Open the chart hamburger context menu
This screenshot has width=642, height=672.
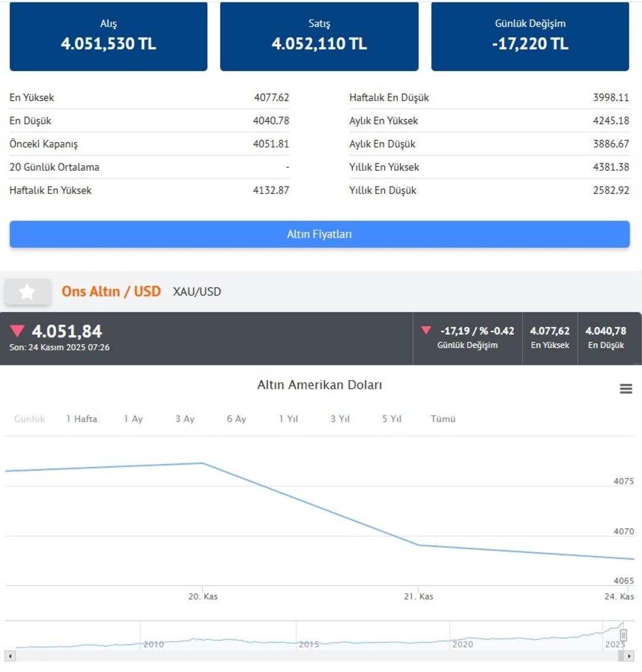[625, 389]
